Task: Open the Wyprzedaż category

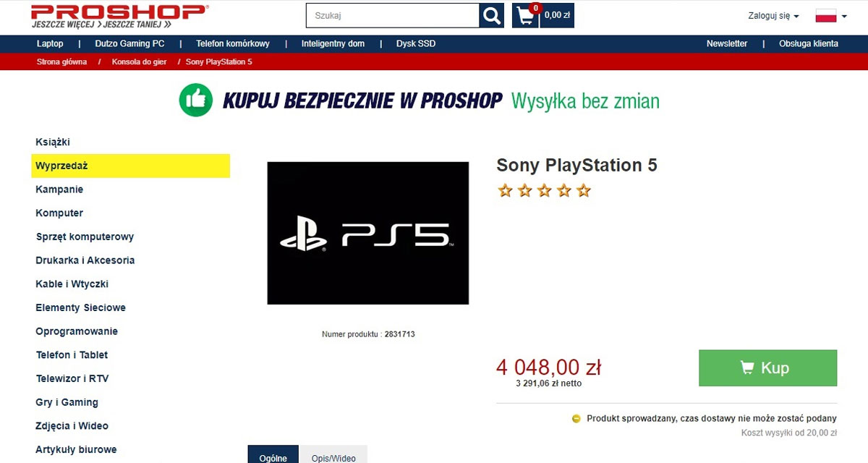Action: coord(131,166)
